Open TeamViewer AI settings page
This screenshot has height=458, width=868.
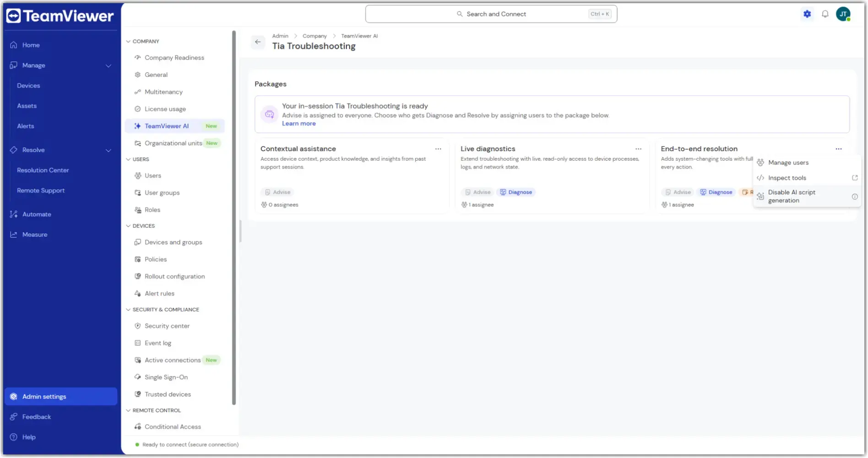(175, 126)
